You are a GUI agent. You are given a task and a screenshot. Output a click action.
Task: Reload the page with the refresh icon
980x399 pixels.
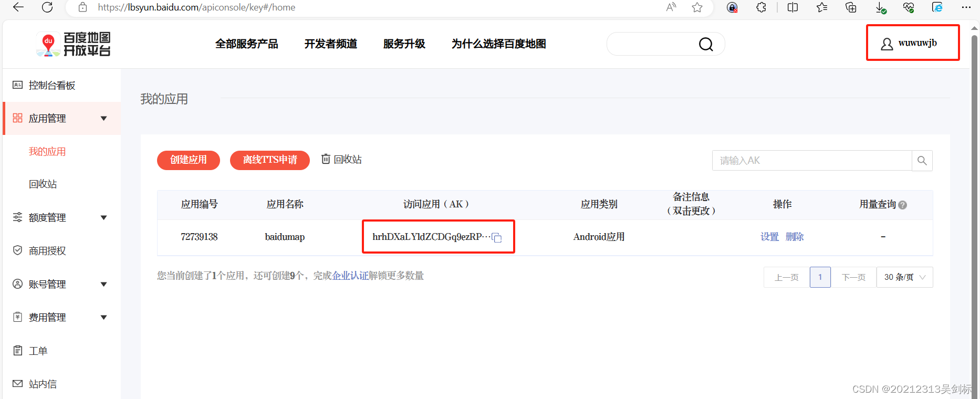[47, 7]
